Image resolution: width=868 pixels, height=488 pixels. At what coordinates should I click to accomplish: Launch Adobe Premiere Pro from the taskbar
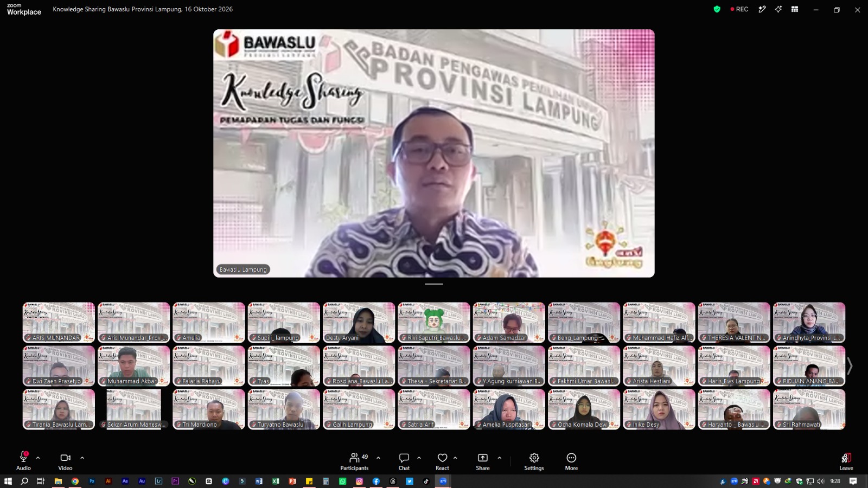175,481
